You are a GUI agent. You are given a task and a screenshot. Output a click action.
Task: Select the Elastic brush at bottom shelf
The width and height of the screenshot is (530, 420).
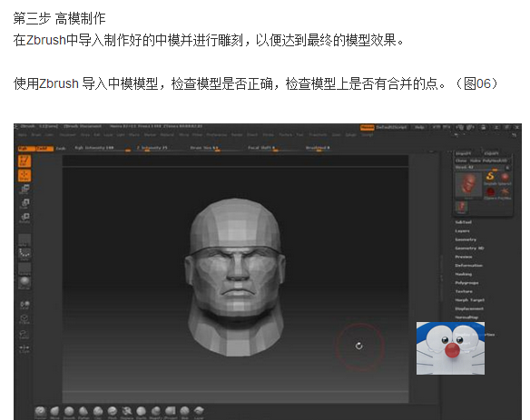pyautogui.click(x=142, y=412)
